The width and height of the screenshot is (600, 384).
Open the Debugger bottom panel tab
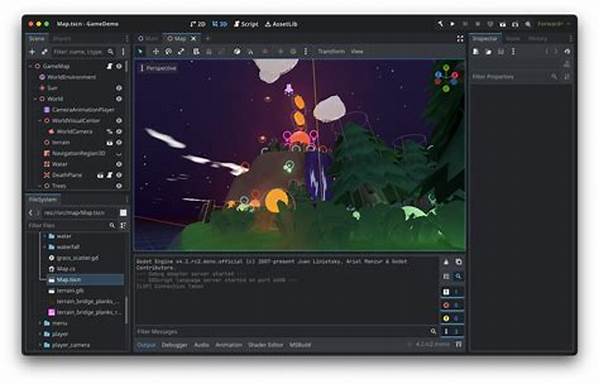coord(174,345)
